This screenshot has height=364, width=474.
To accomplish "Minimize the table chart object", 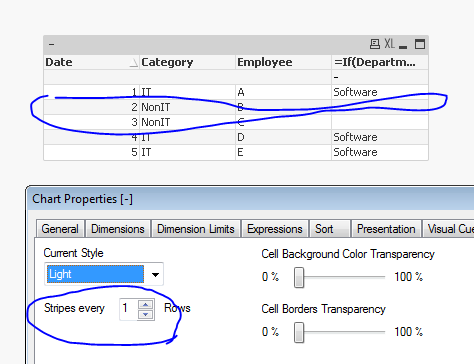I will [403, 47].
